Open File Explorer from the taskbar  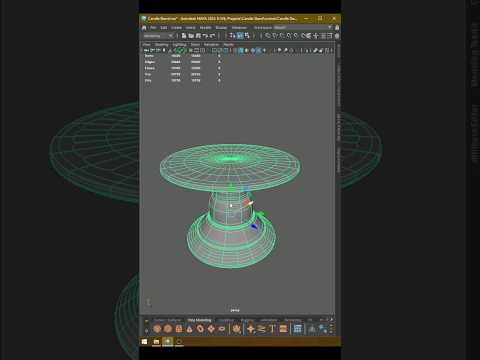pyautogui.click(x=156, y=341)
